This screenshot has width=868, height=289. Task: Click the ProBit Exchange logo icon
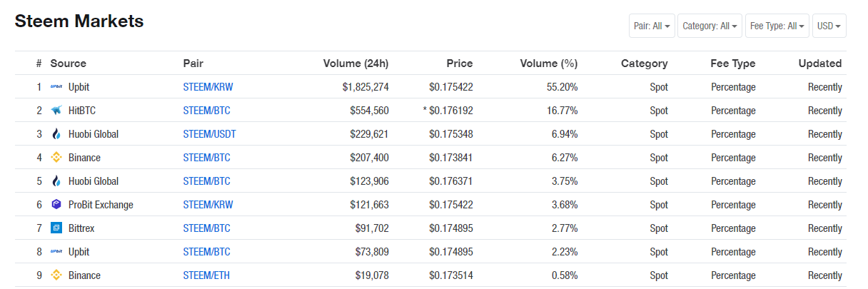56,205
